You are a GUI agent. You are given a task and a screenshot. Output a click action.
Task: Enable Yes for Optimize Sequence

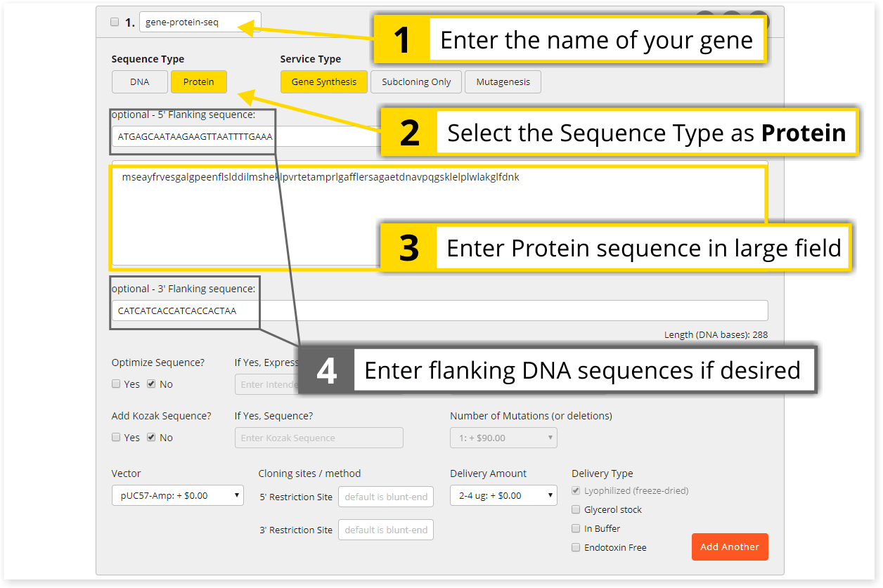click(x=116, y=384)
